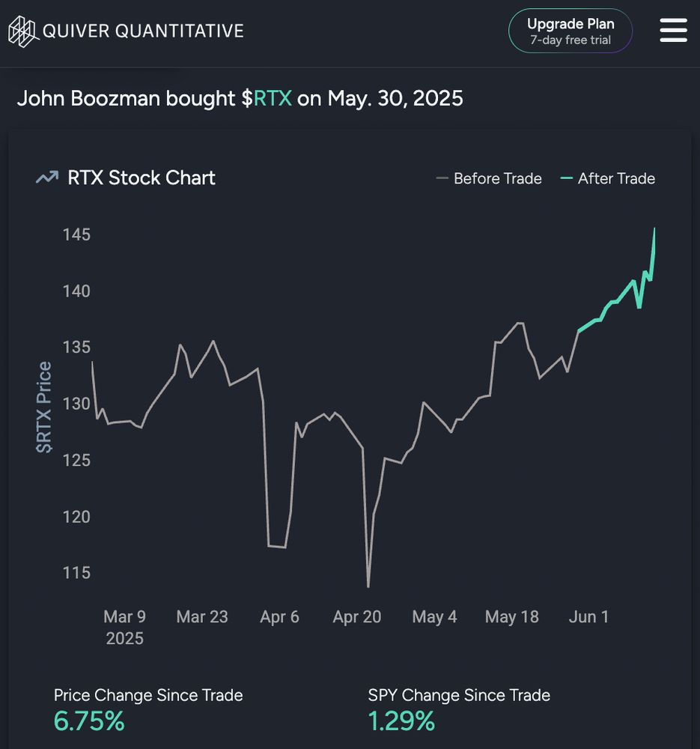The image size is (700, 749).
Task: Click the Upgrade Plan button
Action: (x=570, y=31)
